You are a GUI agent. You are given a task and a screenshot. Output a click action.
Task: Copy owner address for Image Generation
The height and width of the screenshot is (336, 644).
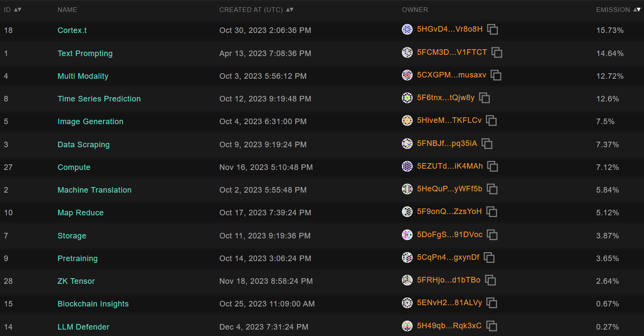click(491, 121)
